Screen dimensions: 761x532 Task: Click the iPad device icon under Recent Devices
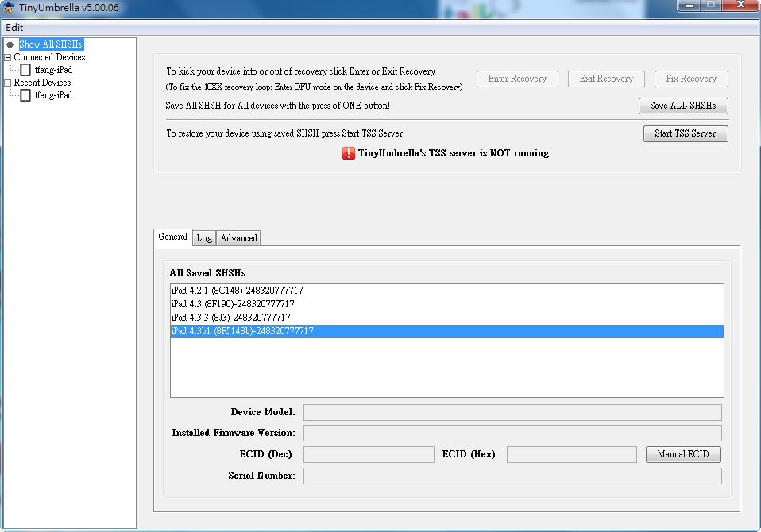tap(25, 95)
